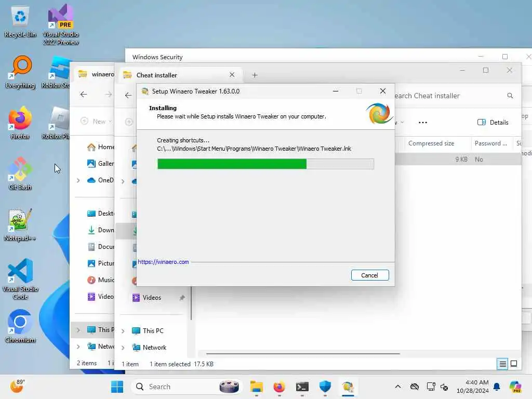Image resolution: width=532 pixels, height=399 pixels.
Task: Cancel the Winaero Tweaker installation
Action: 370,275
